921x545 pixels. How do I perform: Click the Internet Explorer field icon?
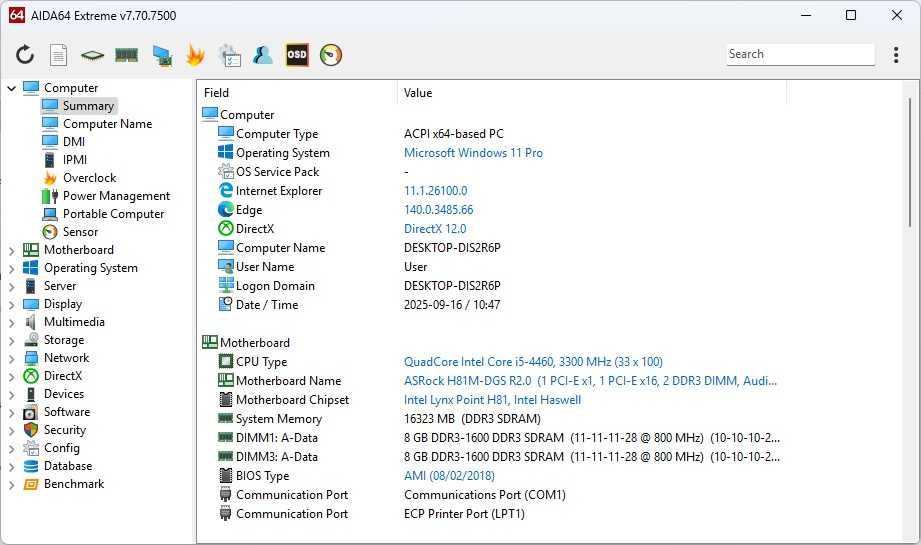click(226, 190)
